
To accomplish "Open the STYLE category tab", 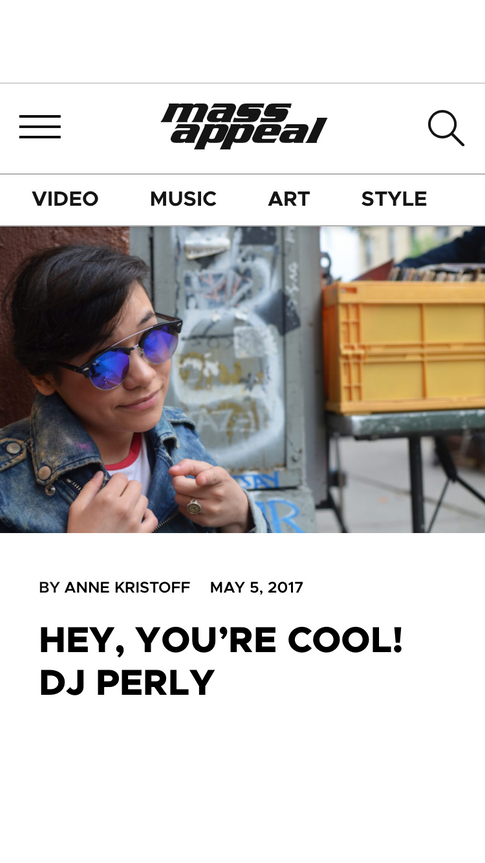I will coord(394,199).
